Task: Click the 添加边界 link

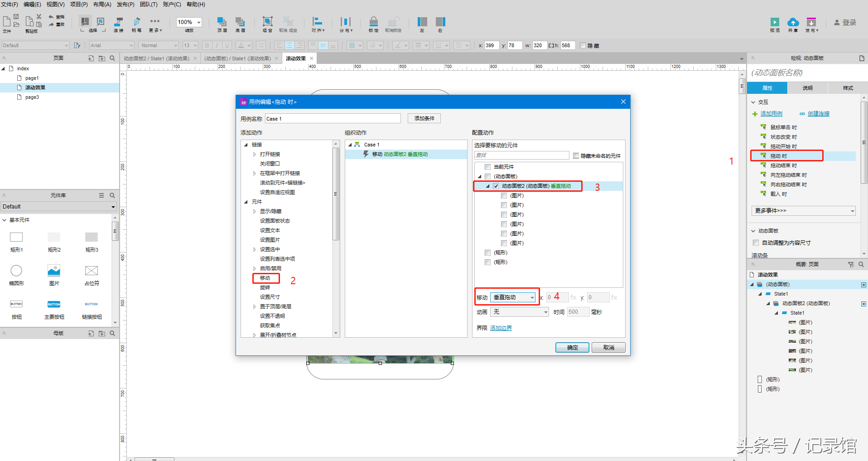Action: coord(501,328)
